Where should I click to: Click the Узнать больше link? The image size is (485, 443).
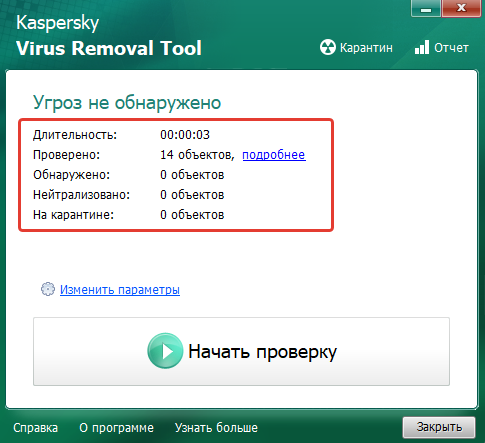[x=216, y=427]
